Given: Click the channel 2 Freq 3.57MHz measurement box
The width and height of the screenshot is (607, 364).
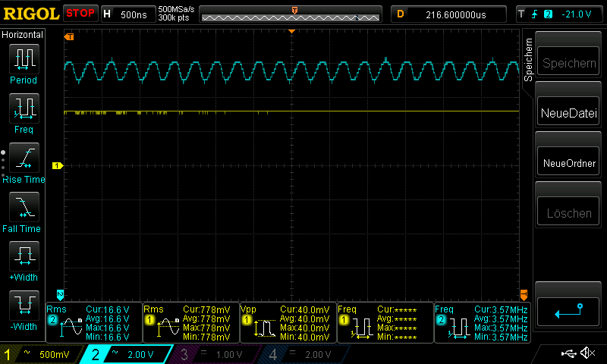Looking at the screenshot, I should [x=483, y=322].
